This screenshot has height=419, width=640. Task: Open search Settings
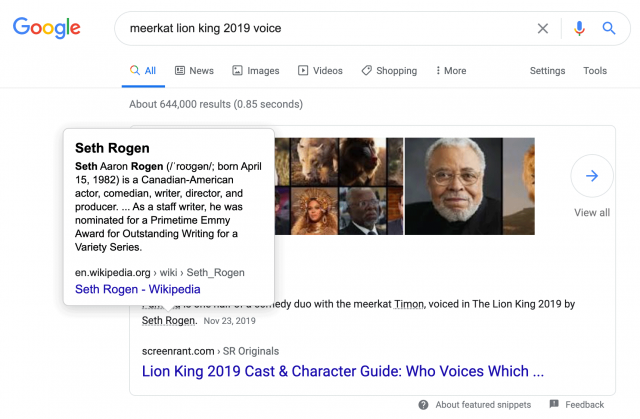[547, 71]
